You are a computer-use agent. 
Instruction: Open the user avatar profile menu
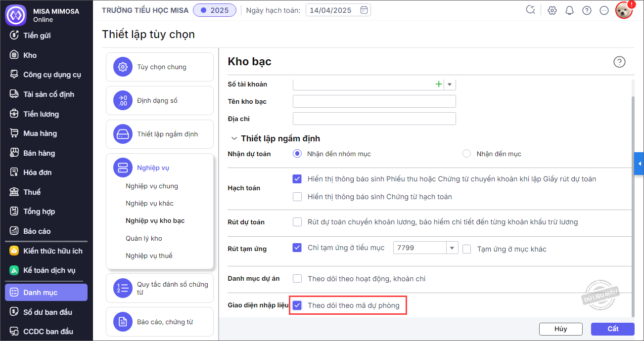[x=624, y=10]
